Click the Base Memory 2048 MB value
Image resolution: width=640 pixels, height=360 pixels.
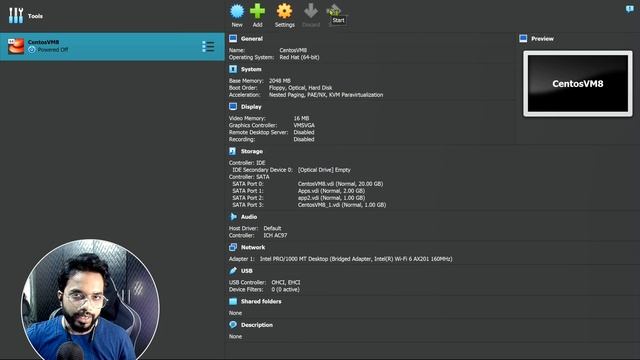pyautogui.click(x=280, y=81)
